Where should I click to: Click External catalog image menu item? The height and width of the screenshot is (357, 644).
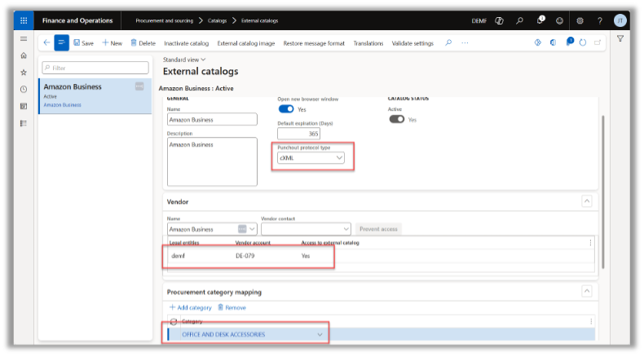246,43
